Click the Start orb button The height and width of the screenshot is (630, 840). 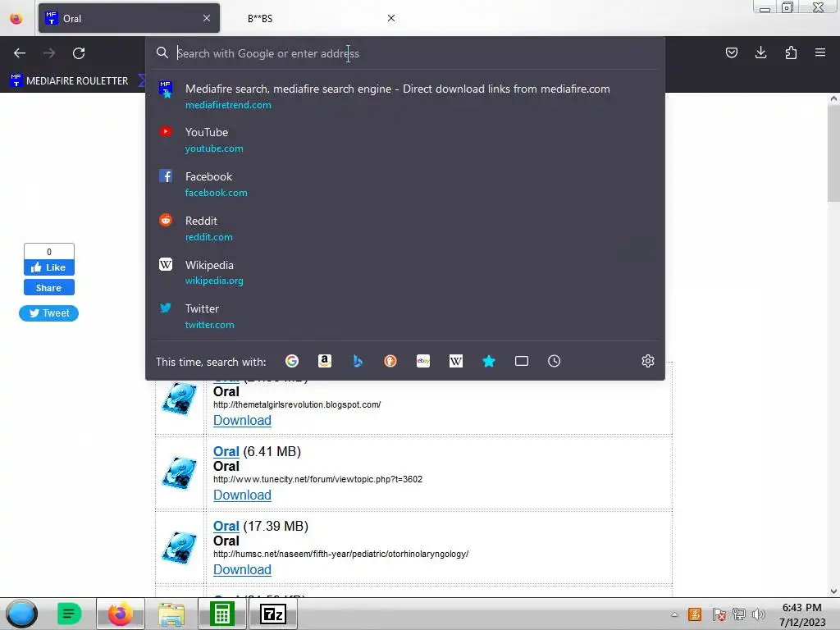tap(21, 614)
